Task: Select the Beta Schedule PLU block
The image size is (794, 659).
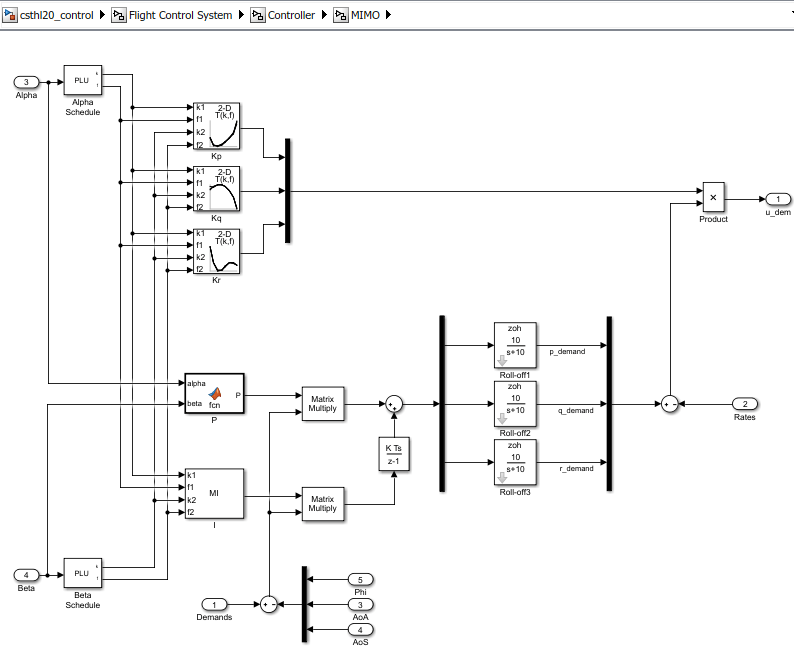Action: click(83, 573)
